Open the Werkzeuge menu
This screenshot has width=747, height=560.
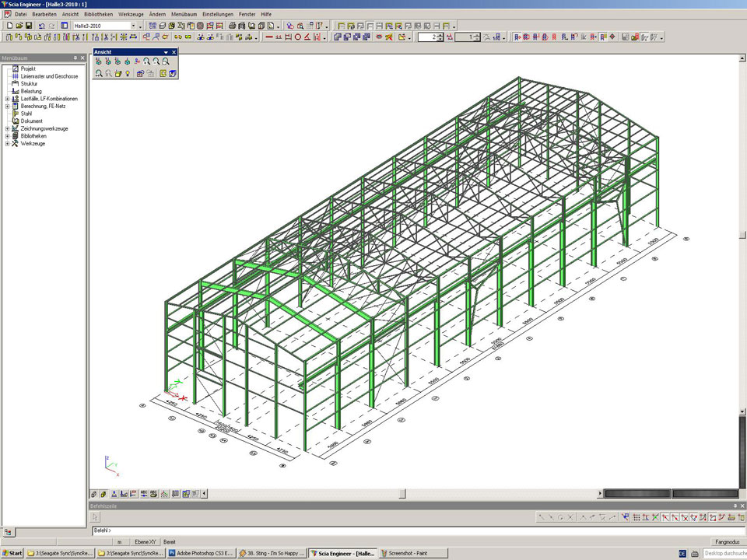(131, 14)
